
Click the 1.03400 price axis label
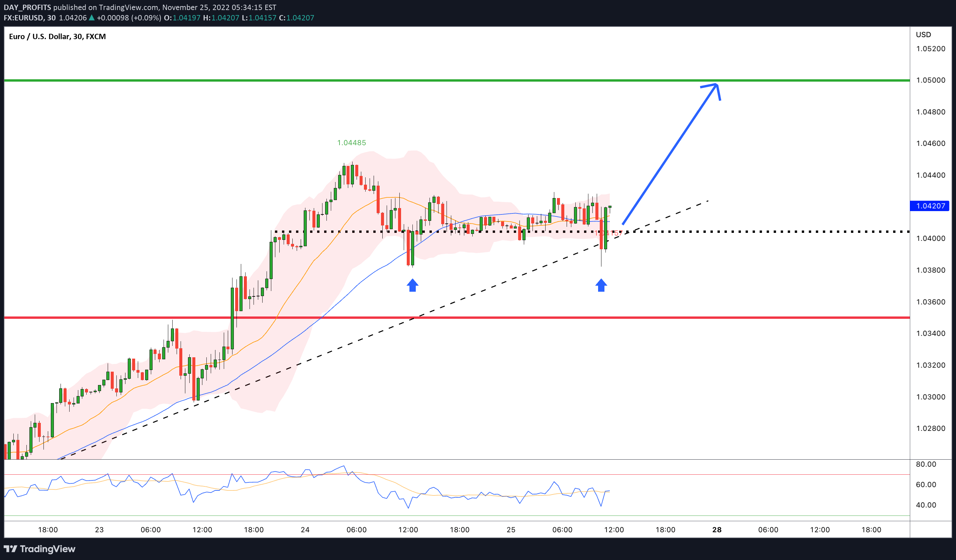pyautogui.click(x=931, y=333)
